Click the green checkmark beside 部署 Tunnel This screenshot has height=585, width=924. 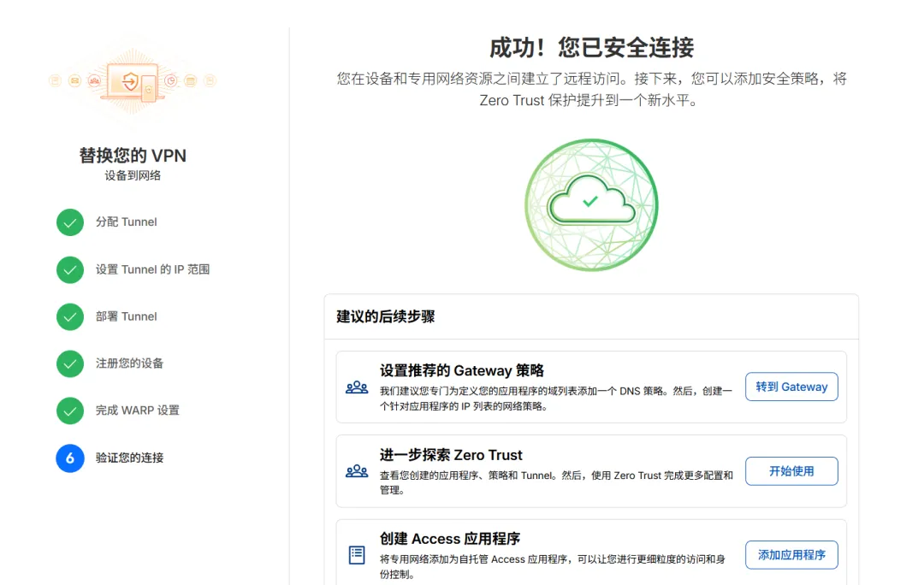[x=69, y=317]
